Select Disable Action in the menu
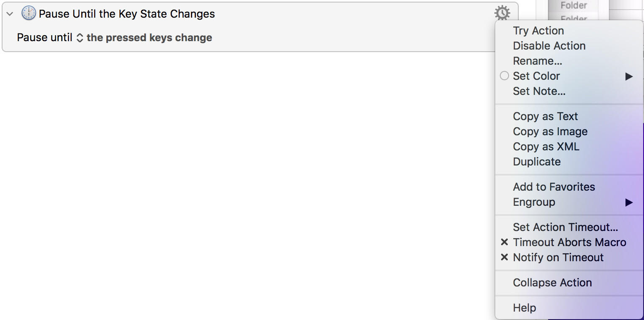 [x=570, y=46]
